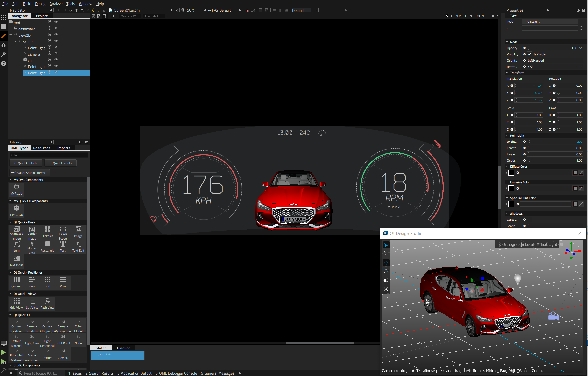Screen dimensions: 588x376
Task: Toggle Is Visible checkbox in Properties
Action: [530, 54]
